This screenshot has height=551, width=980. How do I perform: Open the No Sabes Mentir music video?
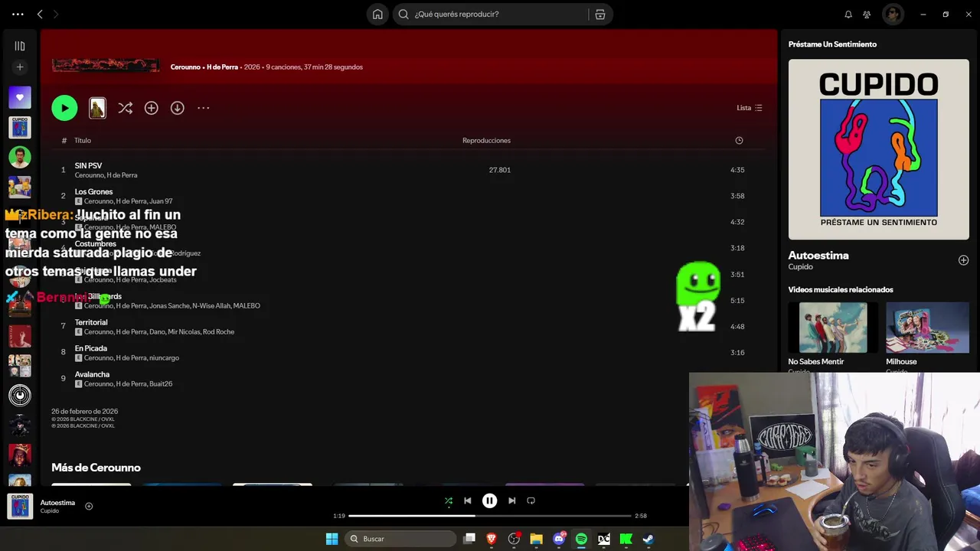[x=833, y=328]
